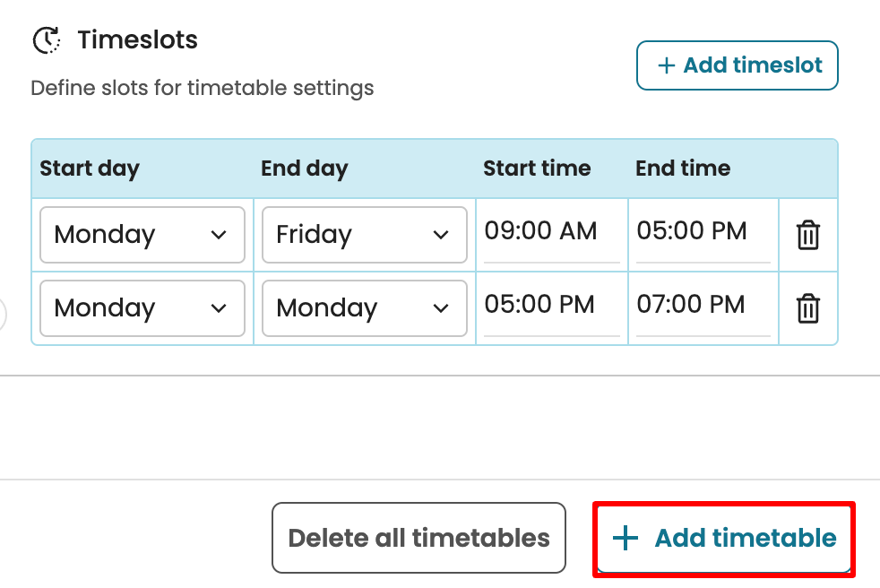Click first row's 05:00 PM end time field
Image resolution: width=880 pixels, height=588 pixels.
[702, 231]
